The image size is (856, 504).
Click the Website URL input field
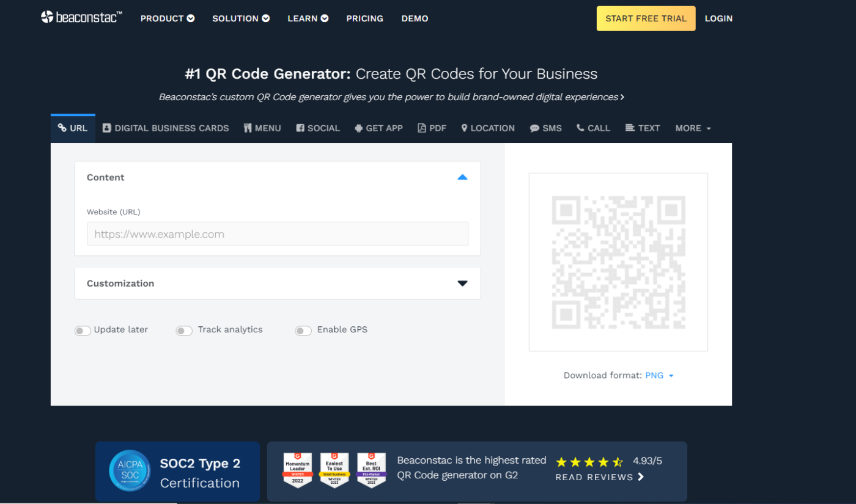(x=277, y=234)
